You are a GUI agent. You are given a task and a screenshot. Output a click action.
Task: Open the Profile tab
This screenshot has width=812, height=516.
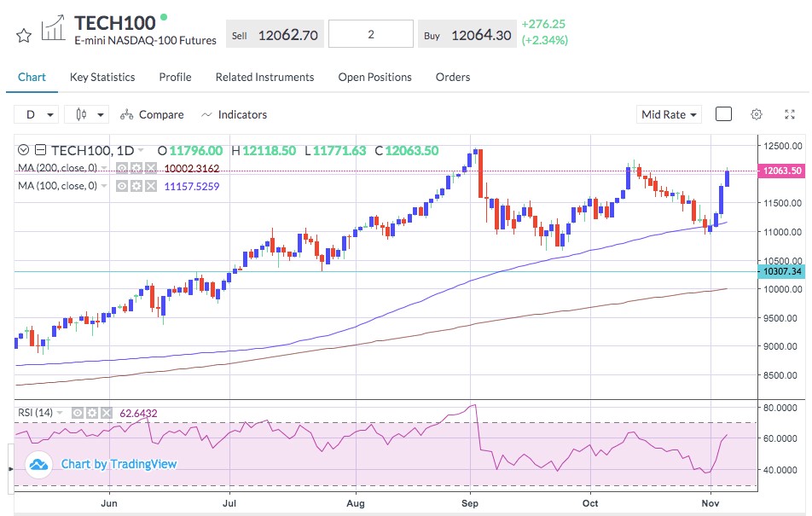[x=175, y=78]
